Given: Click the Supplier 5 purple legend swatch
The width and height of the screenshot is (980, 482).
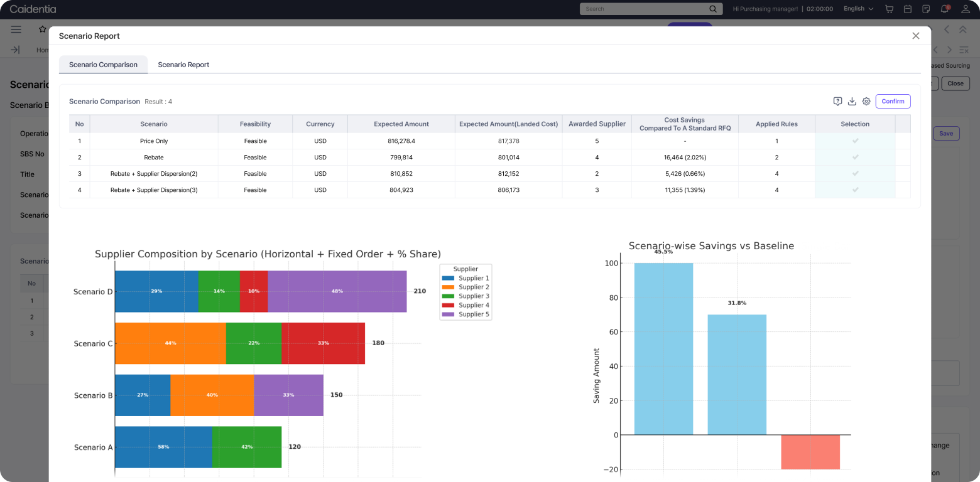Looking at the screenshot, I should (x=448, y=314).
